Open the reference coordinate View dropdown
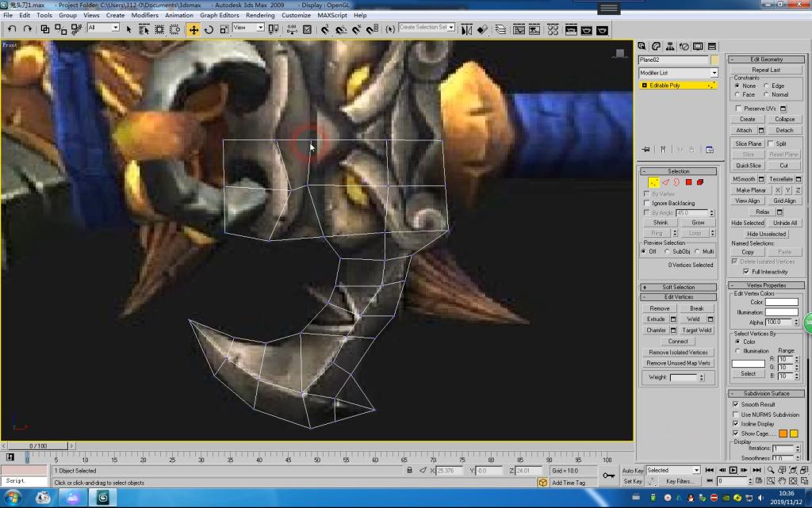 249,28
